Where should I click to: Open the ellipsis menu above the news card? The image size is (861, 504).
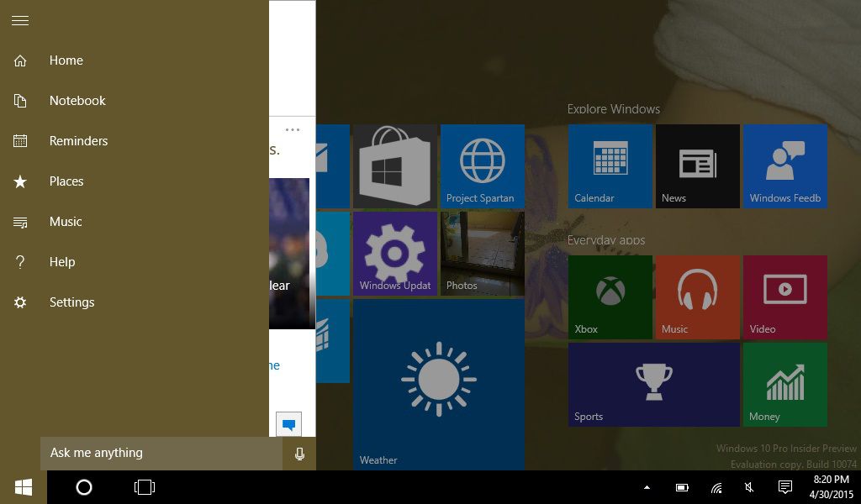(293, 128)
